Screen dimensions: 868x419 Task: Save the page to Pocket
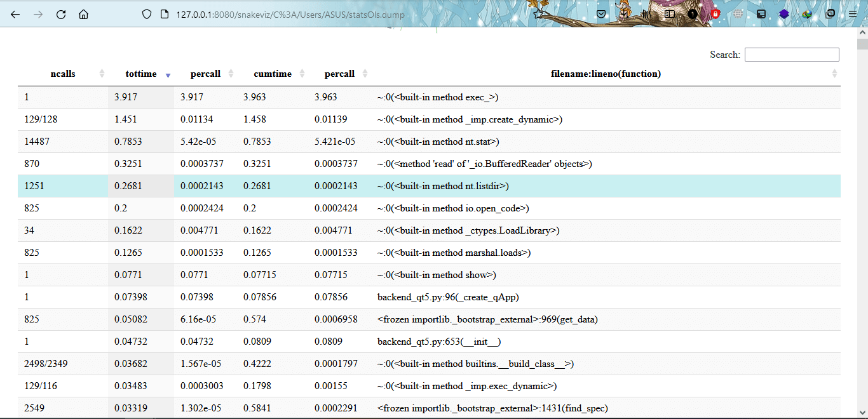pos(601,13)
